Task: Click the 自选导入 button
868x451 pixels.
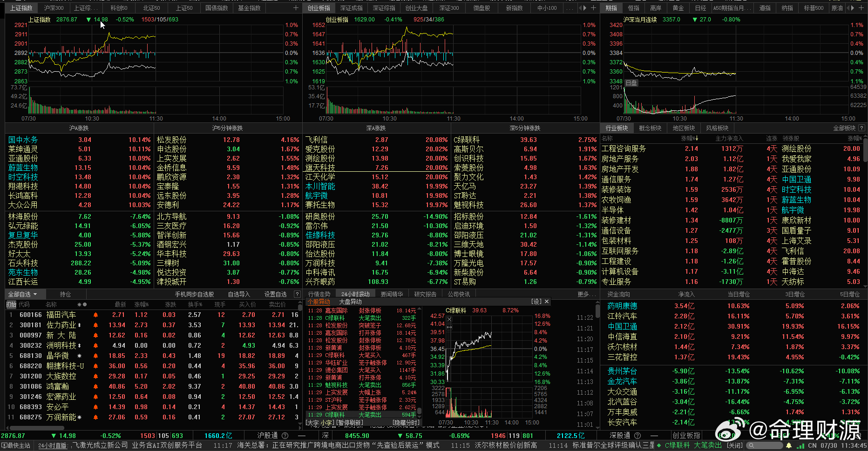Action: [239, 294]
